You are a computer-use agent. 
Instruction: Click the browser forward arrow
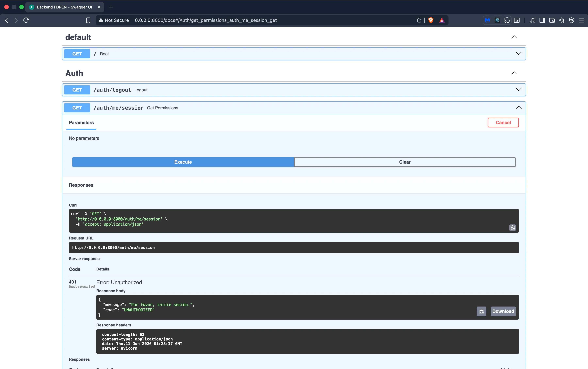click(x=16, y=20)
